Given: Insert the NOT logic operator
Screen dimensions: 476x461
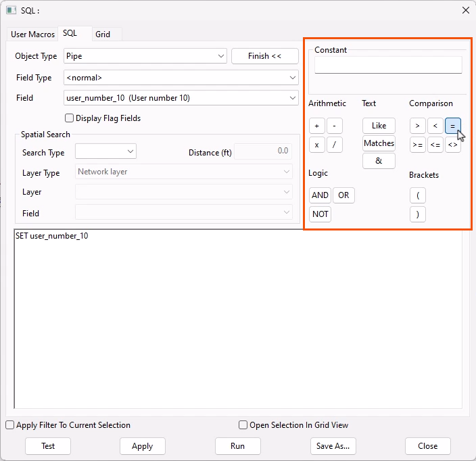Looking at the screenshot, I should tap(320, 214).
